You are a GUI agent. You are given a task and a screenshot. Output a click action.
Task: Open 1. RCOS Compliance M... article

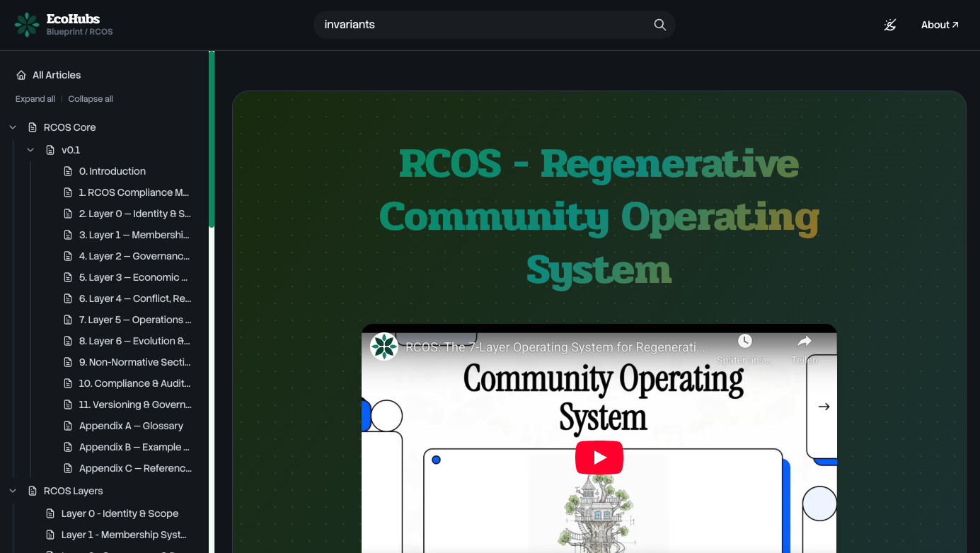pos(134,192)
